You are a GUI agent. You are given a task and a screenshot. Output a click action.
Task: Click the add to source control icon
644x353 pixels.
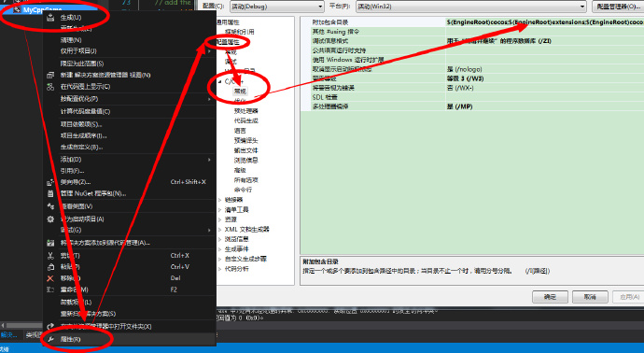[x=50, y=243]
